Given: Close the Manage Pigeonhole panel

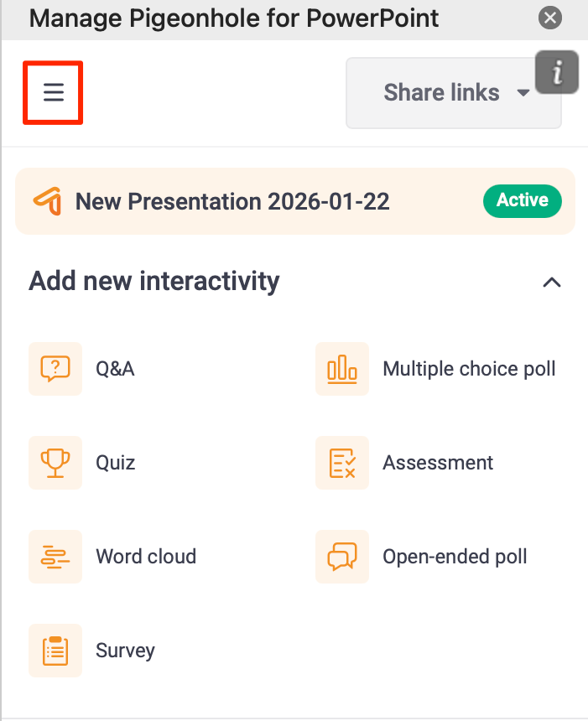Looking at the screenshot, I should (549, 17).
